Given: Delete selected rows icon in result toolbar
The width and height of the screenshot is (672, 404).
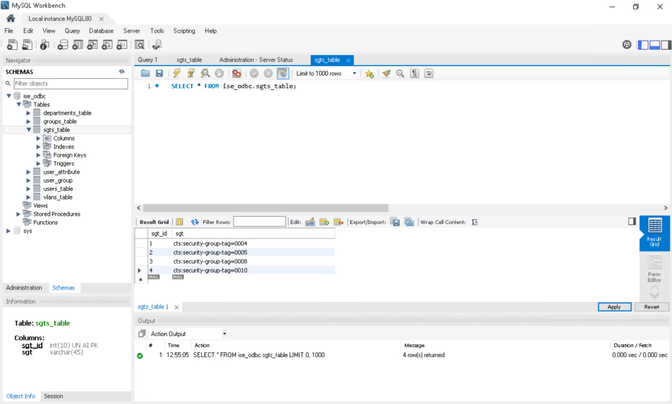Looking at the screenshot, I should coord(338,221).
